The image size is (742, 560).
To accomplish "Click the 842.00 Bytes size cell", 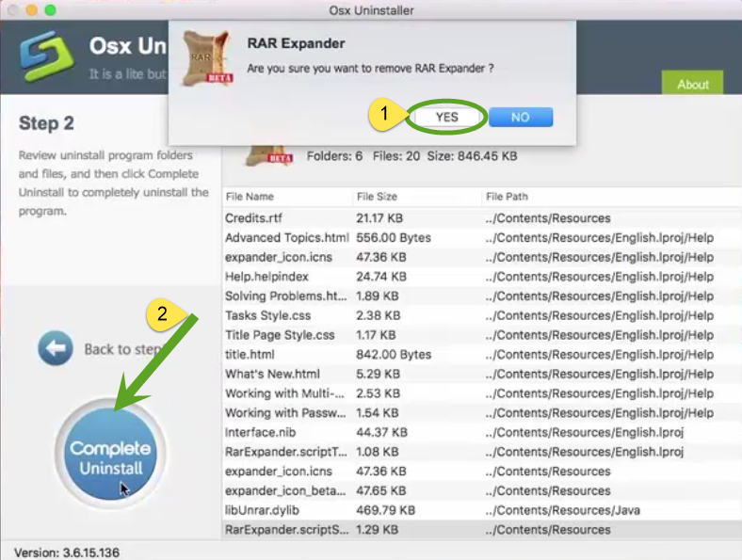I will click(394, 354).
